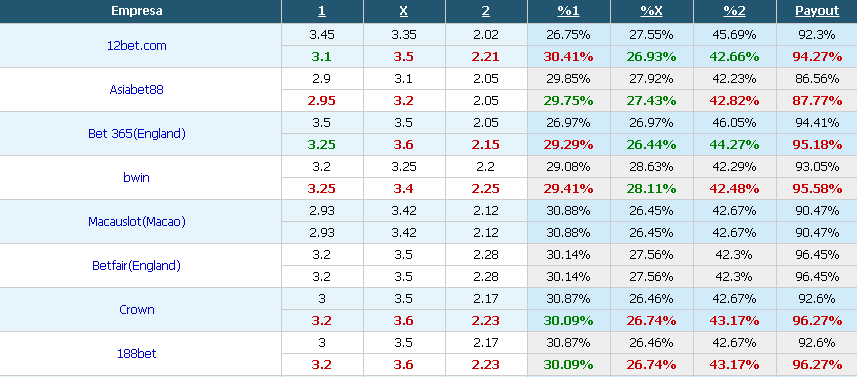Click Asiabet88's green 29.75% value
The image size is (857, 377).
[568, 101]
